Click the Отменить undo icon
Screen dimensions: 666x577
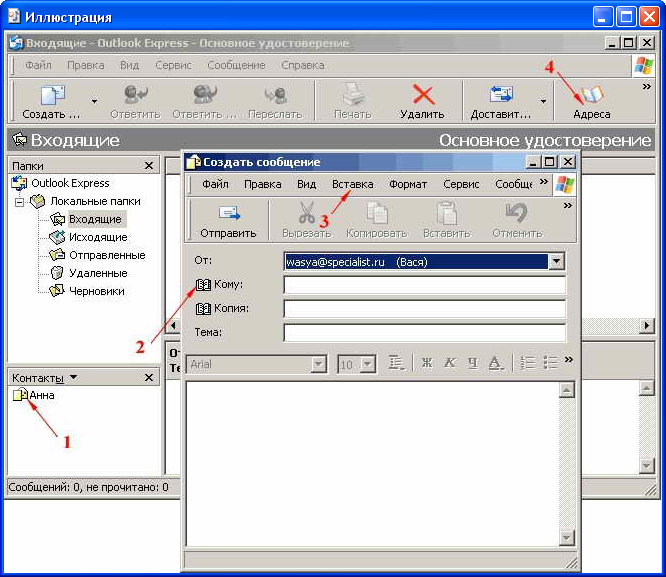pyautogui.click(x=516, y=212)
